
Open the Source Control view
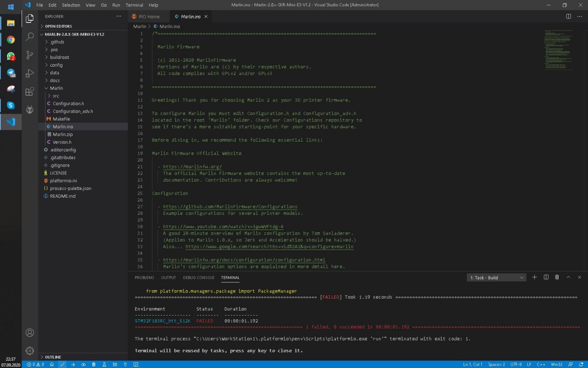[x=30, y=55]
